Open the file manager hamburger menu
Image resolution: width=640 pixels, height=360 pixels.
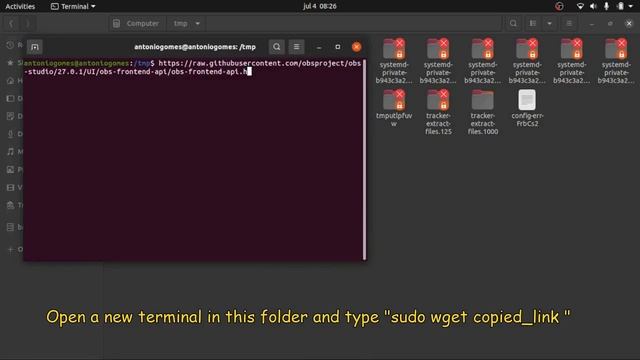[569, 24]
